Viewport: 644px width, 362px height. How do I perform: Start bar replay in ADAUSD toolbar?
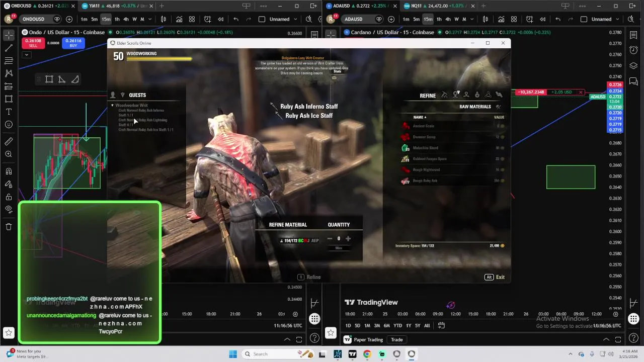[x=542, y=19]
